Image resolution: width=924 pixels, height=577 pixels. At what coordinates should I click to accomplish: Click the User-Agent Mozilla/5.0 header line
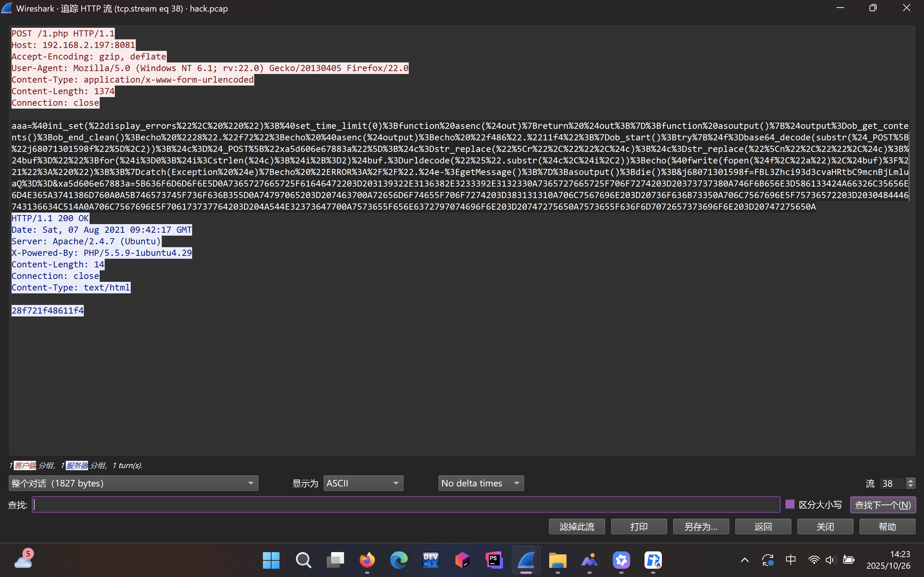pyautogui.click(x=210, y=68)
